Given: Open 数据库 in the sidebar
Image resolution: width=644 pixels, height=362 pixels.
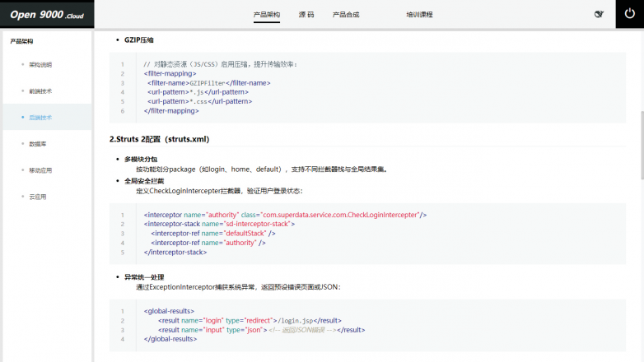Looking at the screenshot, I should [x=37, y=144].
